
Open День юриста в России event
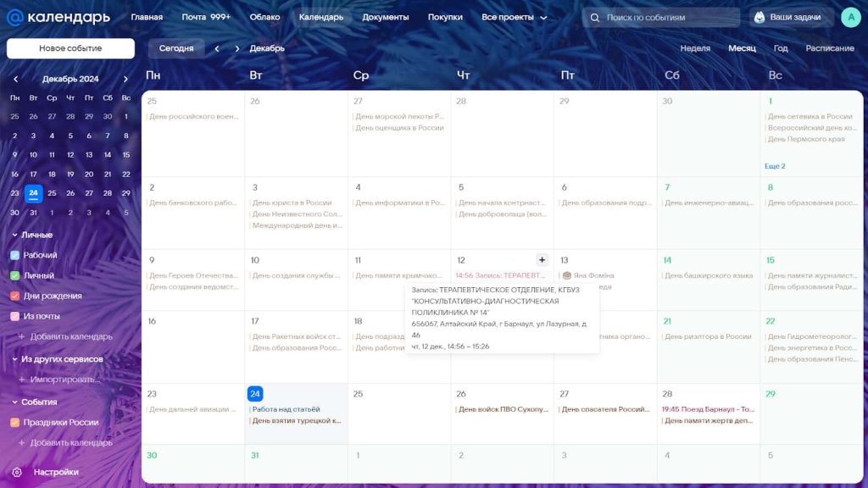click(x=292, y=203)
